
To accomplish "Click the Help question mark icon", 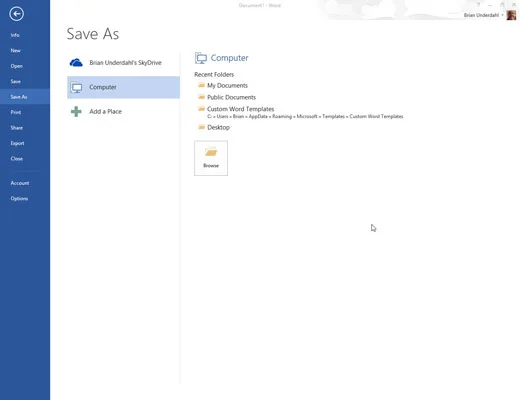I will point(478,5).
